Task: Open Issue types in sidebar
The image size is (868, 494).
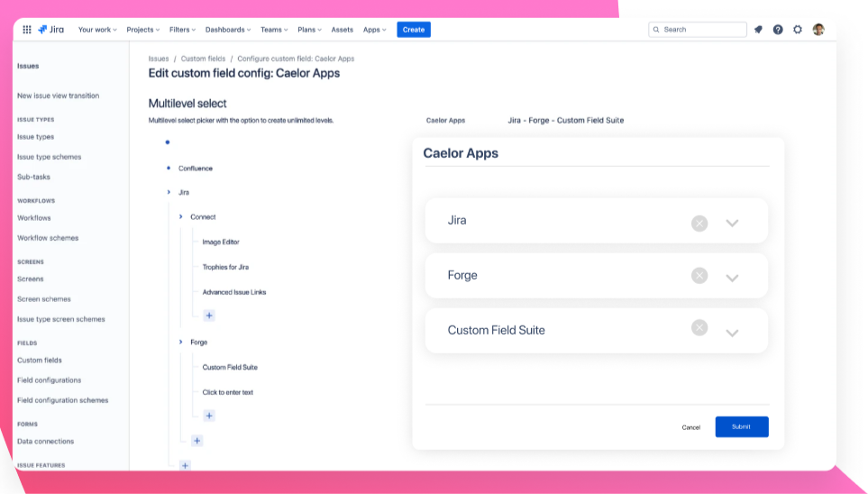Action: 35,136
